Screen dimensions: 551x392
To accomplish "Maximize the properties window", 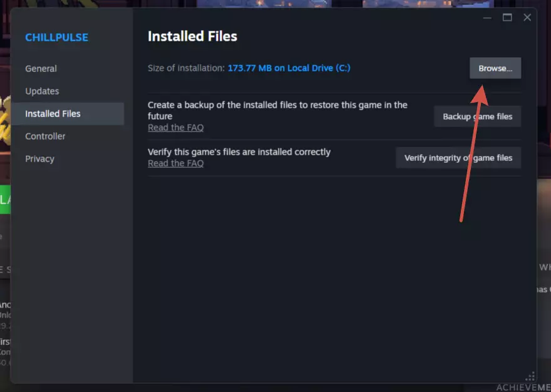I will coord(507,18).
